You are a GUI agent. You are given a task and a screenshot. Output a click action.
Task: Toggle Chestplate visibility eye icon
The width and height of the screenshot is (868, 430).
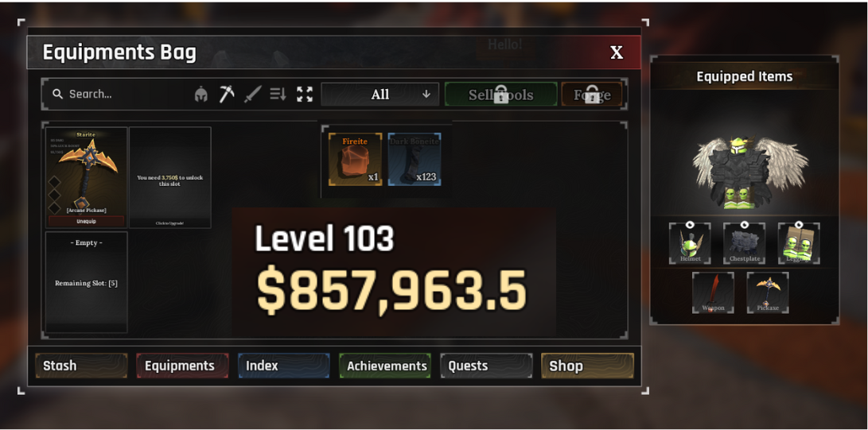coord(745,224)
